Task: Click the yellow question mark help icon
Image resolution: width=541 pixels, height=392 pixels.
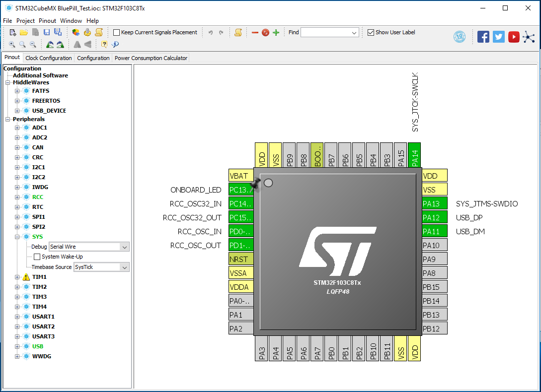Action: tap(104, 44)
